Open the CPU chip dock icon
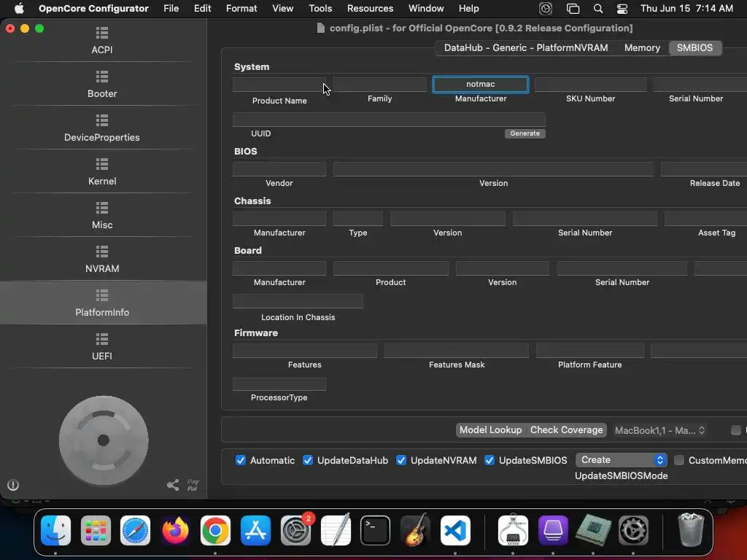Viewport: 747px width, 560px height. (593, 530)
